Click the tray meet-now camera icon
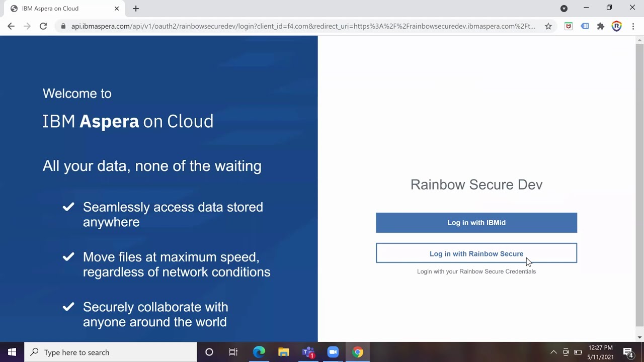This screenshot has width=644, height=362. click(566, 352)
